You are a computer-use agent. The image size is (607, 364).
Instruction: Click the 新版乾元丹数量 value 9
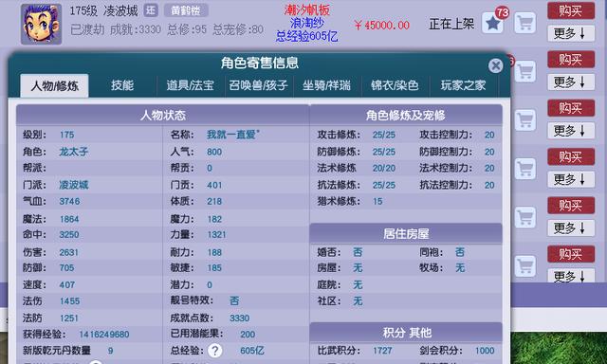[x=110, y=351]
